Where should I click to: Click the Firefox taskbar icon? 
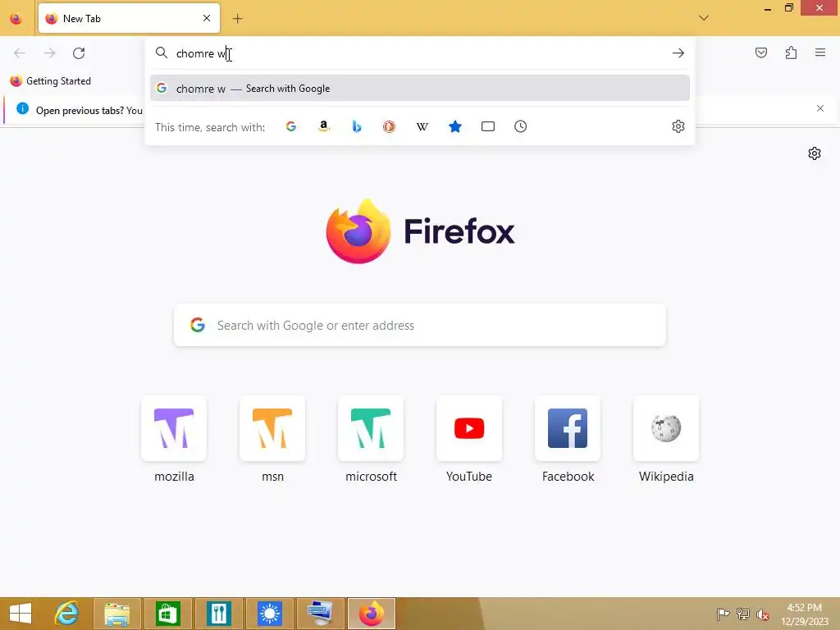click(372, 614)
